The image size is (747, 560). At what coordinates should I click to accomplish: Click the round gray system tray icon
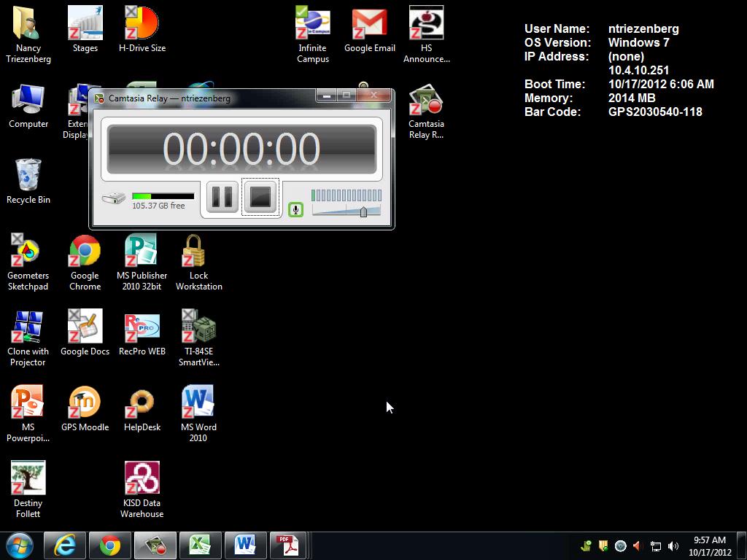coord(620,545)
